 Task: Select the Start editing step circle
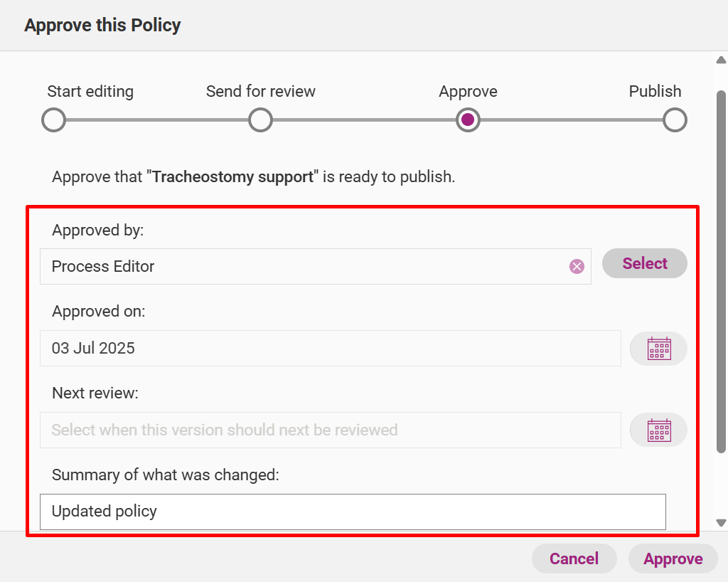click(x=53, y=120)
